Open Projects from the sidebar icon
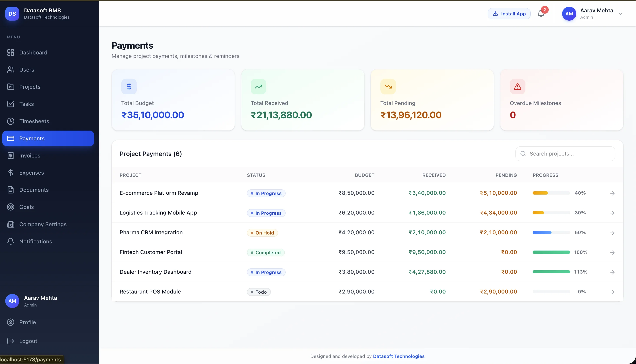Screen dimensions: 636x364 (10, 87)
